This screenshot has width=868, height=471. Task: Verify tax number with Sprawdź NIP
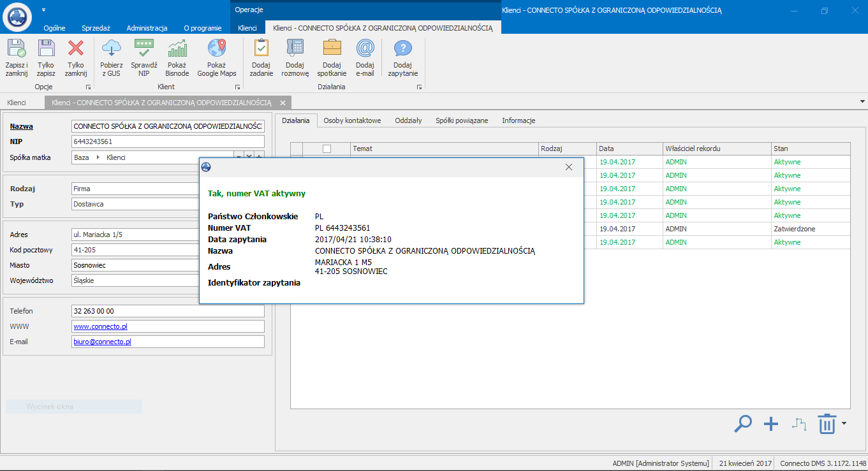(x=144, y=49)
